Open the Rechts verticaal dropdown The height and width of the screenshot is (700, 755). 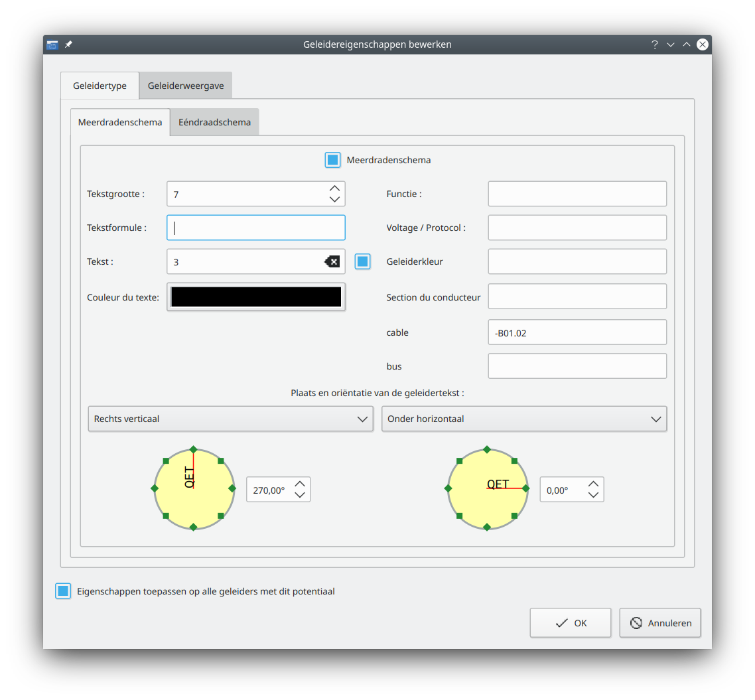[x=230, y=419]
